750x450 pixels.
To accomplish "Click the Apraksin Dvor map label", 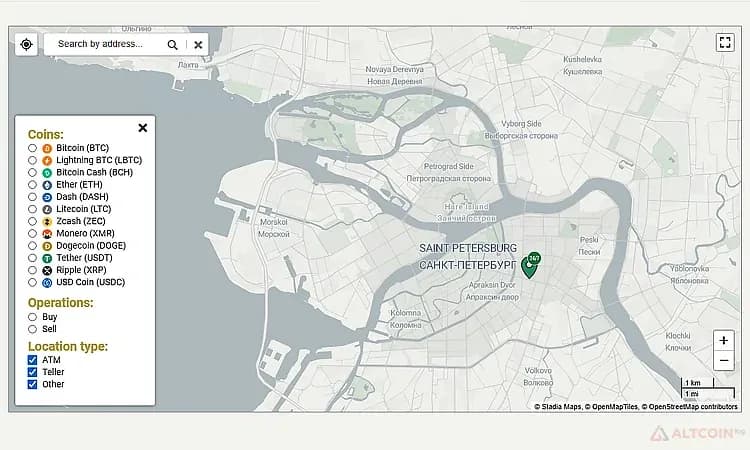I will pyautogui.click(x=492, y=285).
